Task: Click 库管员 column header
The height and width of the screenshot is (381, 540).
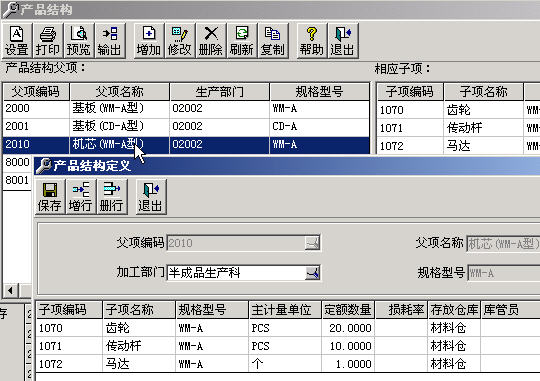Action: coord(510,310)
